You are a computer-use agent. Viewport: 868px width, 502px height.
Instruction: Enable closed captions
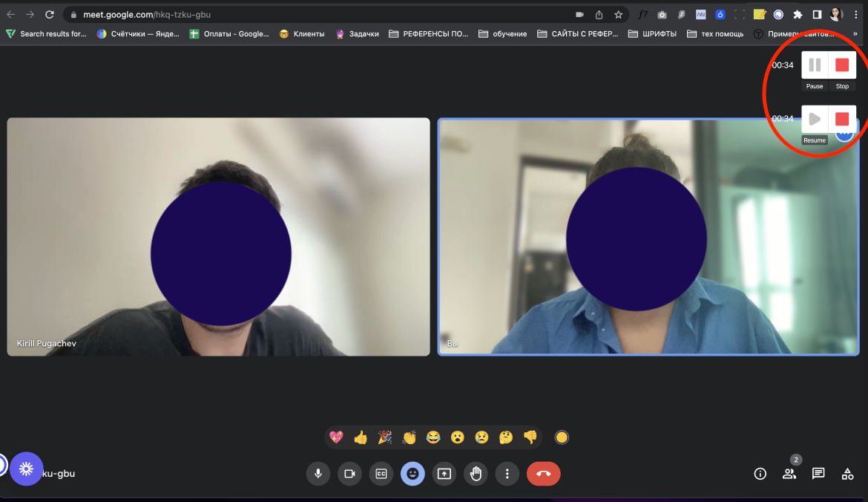[x=381, y=473]
